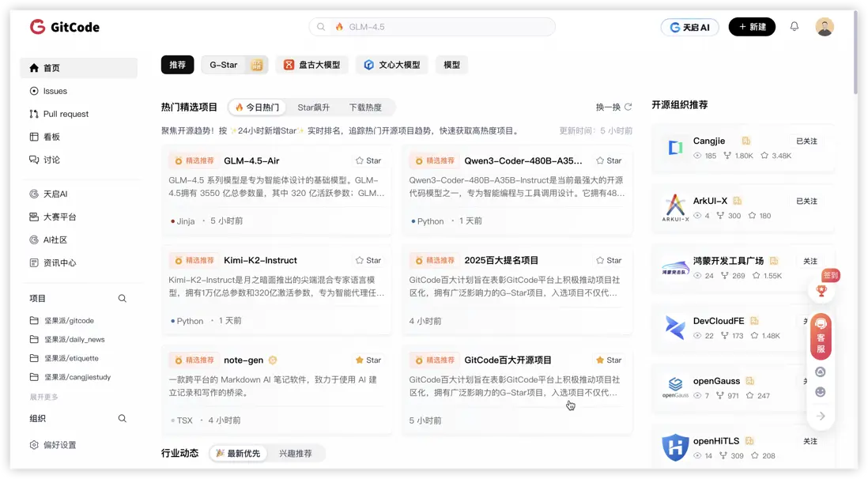Select the 推荐 tab

(177, 65)
